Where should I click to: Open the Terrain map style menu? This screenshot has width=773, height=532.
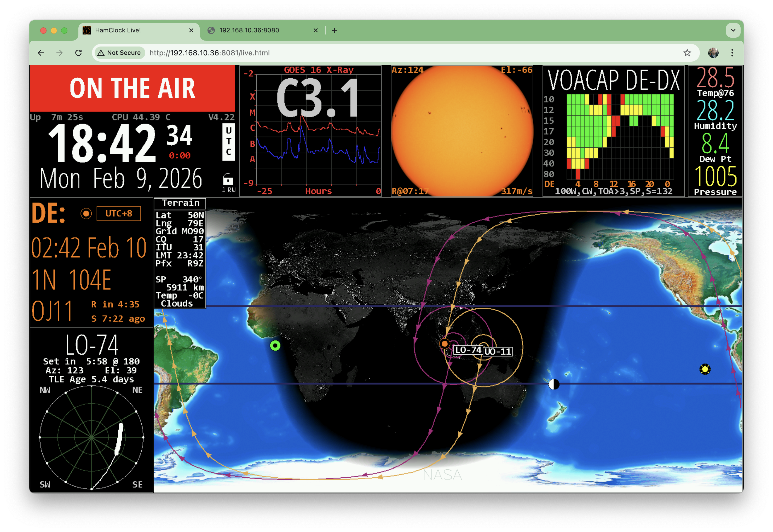(180, 203)
